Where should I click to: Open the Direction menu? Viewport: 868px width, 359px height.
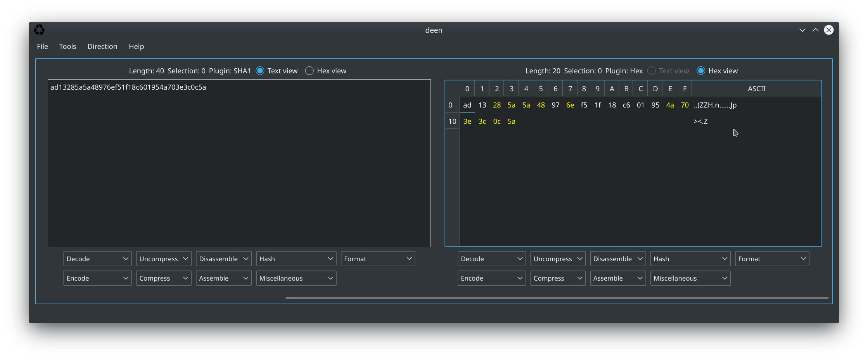point(102,46)
